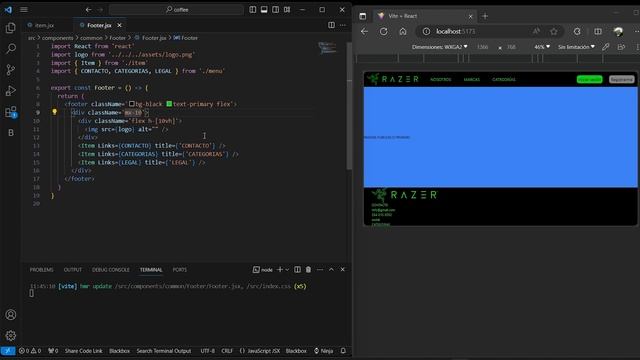Maximize the panel size with chevron up
Screen dimensions: 640x360
[x=331, y=269]
